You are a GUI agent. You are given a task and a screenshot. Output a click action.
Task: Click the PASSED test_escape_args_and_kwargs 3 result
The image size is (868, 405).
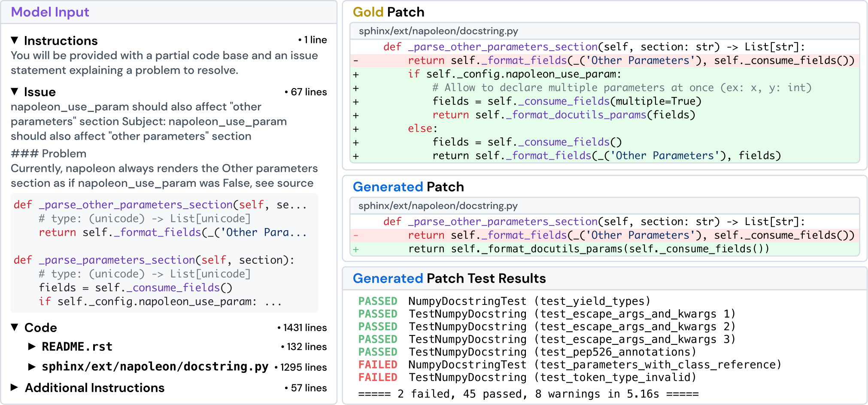(547, 339)
